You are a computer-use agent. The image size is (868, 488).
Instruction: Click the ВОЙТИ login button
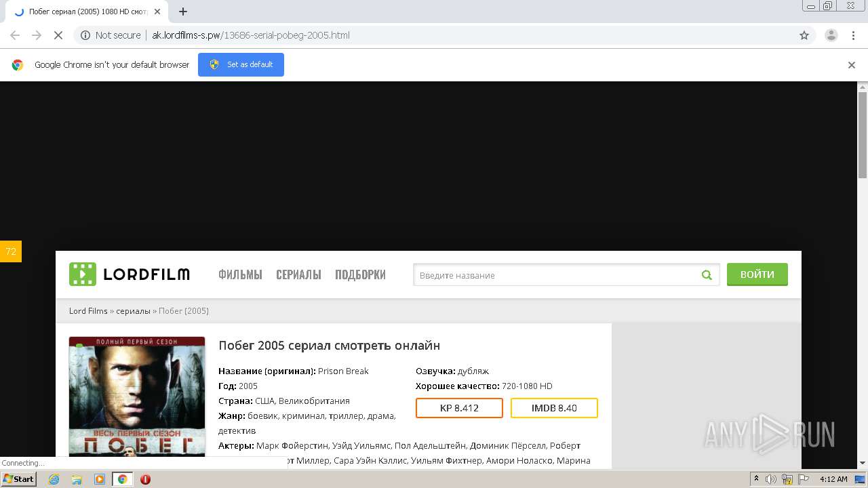pyautogui.click(x=757, y=274)
